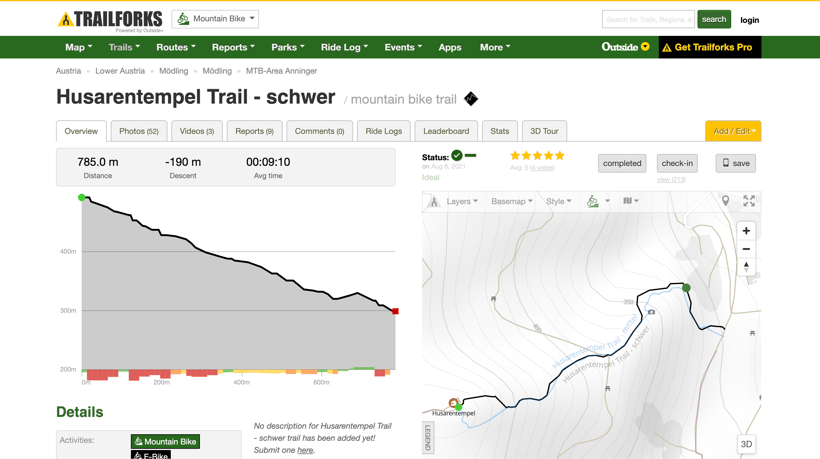Mark trail as completed
This screenshot has height=459, width=820.
[622, 163]
